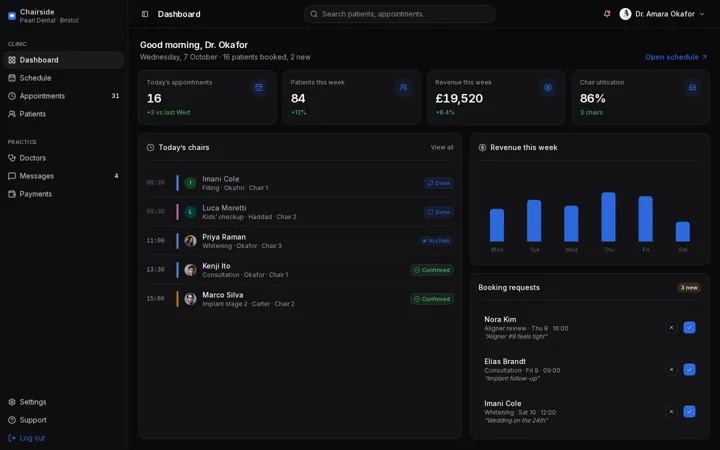
Task: Go to Payments in the sidebar
Action: coord(63,194)
